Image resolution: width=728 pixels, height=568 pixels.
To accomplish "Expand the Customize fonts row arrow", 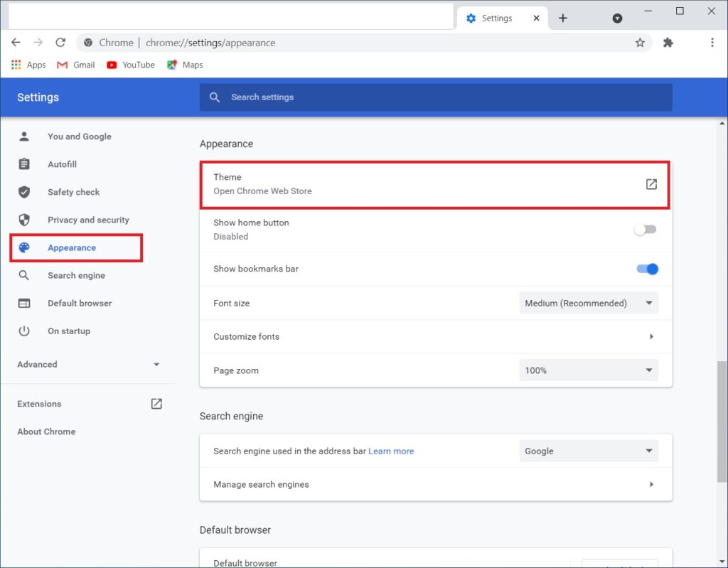I will point(651,336).
